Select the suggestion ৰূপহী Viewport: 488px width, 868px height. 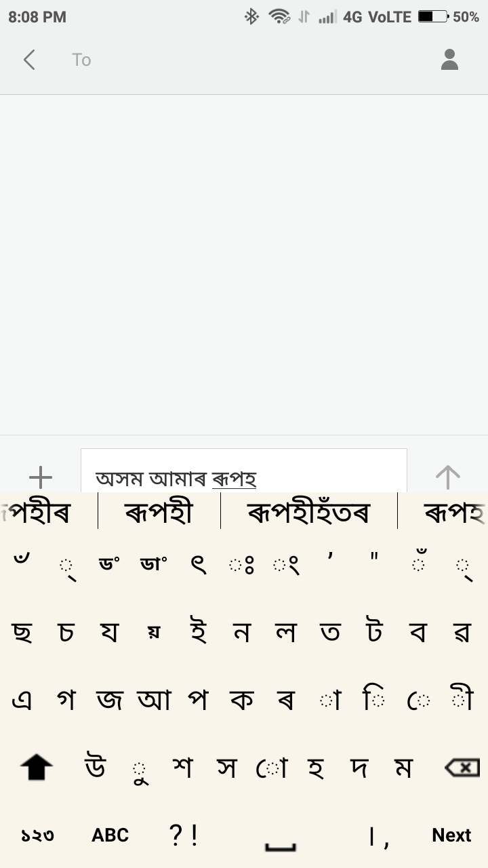coord(161,512)
